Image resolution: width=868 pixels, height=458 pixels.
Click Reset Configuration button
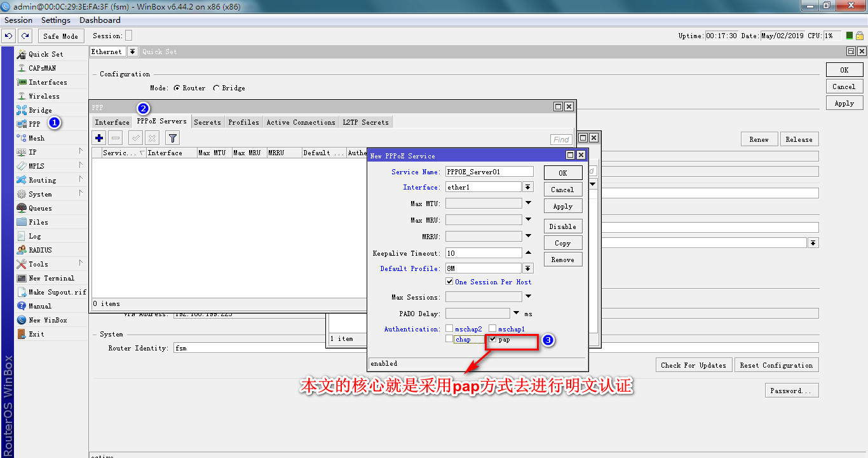776,365
